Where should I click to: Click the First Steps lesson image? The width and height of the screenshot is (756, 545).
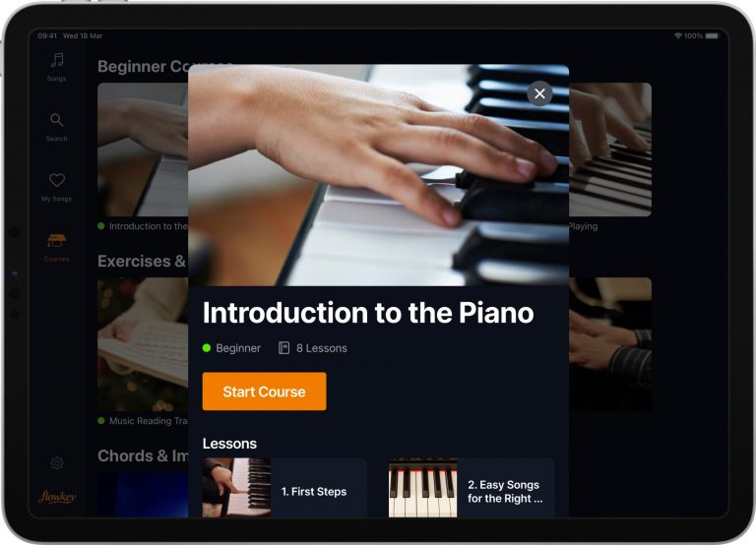(236, 488)
